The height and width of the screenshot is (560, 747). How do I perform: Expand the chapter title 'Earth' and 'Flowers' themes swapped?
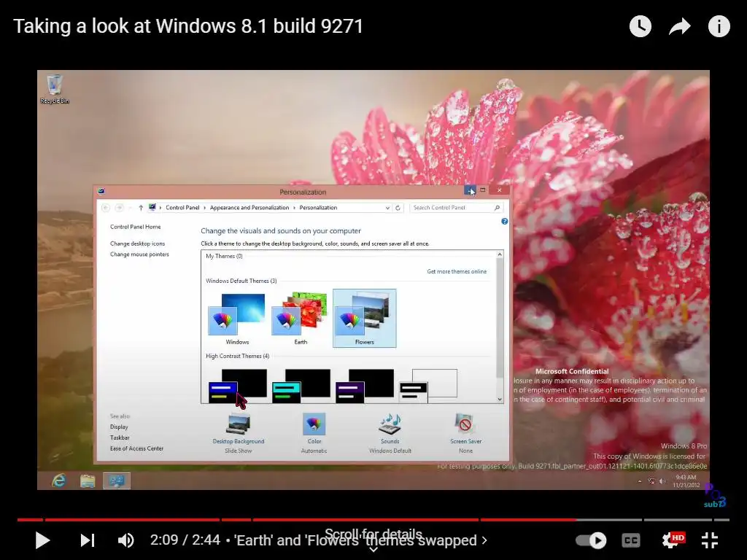pyautogui.click(x=362, y=540)
